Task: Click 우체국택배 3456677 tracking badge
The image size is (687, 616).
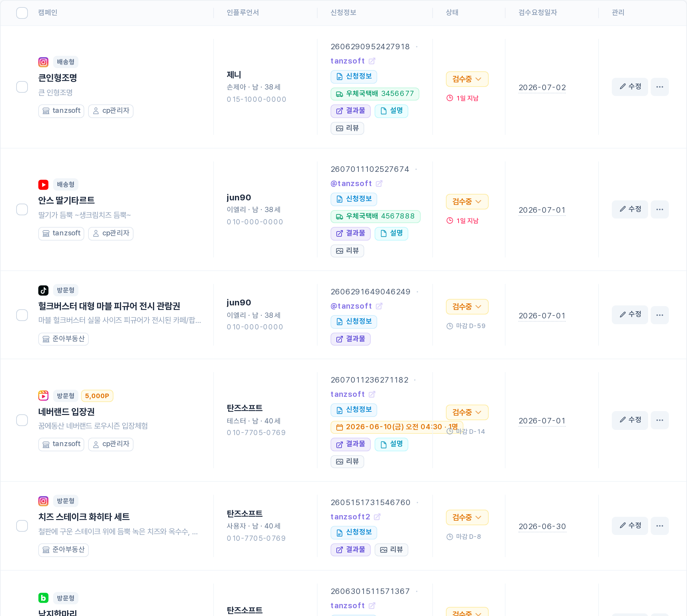Action: click(375, 94)
